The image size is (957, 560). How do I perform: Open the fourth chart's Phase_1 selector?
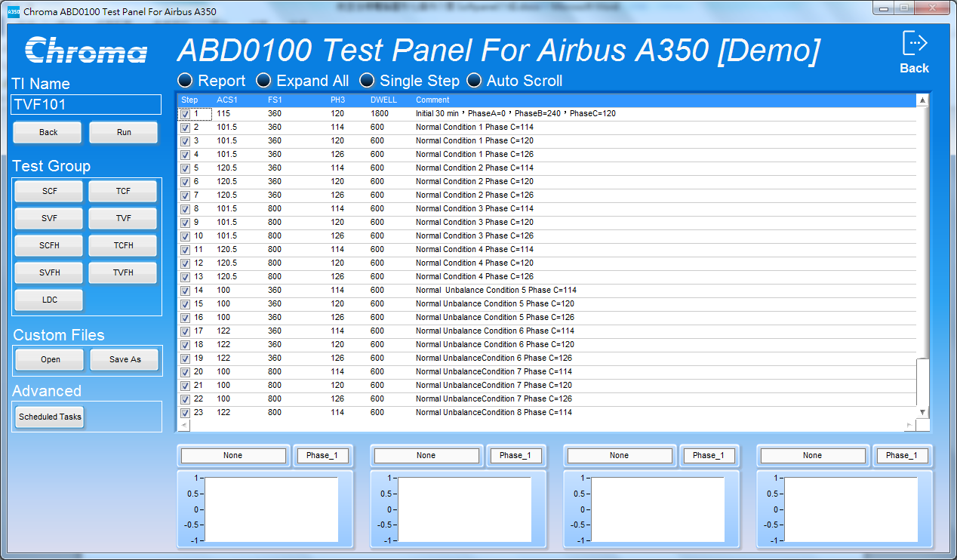point(902,455)
